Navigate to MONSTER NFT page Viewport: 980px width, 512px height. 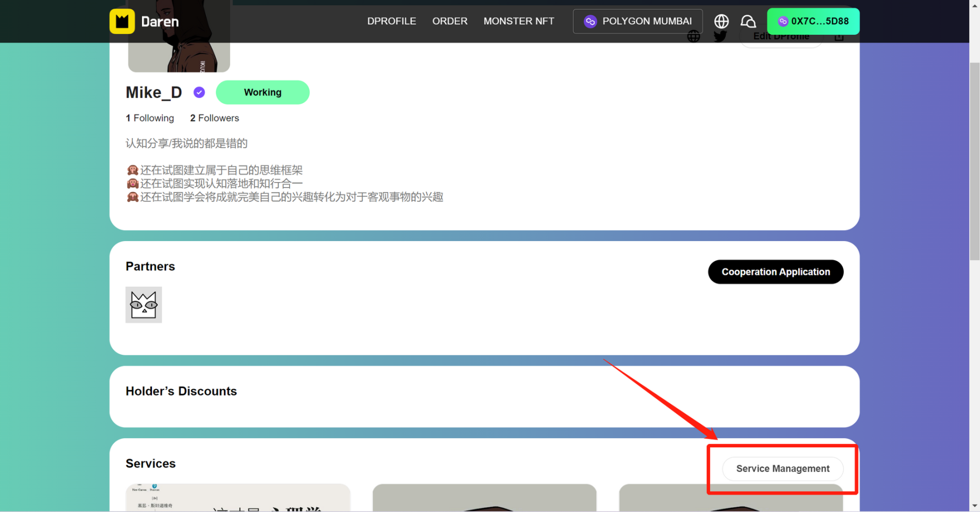518,21
